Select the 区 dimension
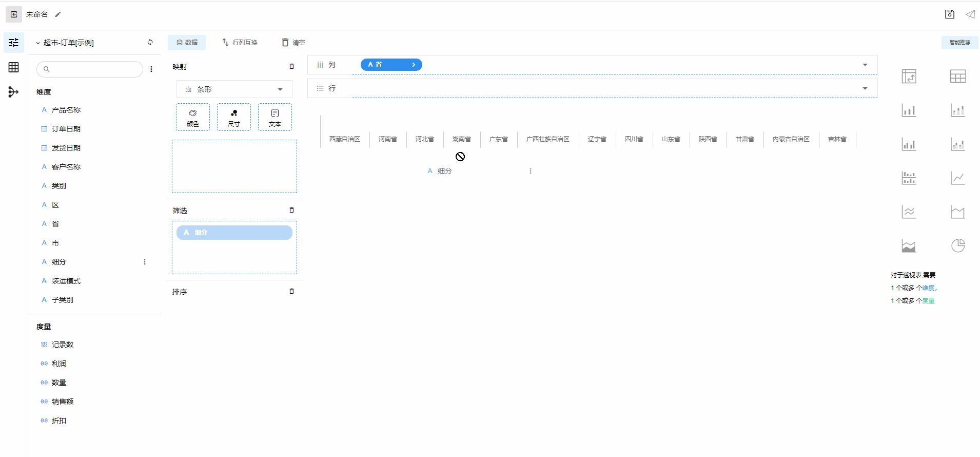The image size is (980, 457). click(x=55, y=205)
